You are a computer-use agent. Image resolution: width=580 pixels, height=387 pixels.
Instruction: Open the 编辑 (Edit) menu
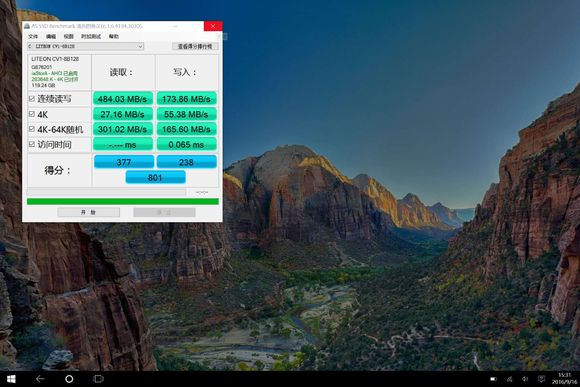(51, 36)
